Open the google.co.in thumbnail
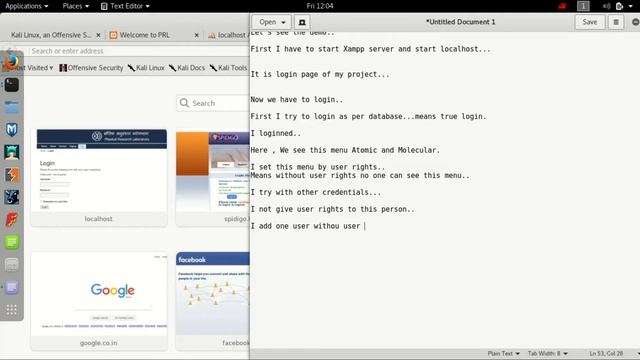The image size is (640, 360). [99, 301]
